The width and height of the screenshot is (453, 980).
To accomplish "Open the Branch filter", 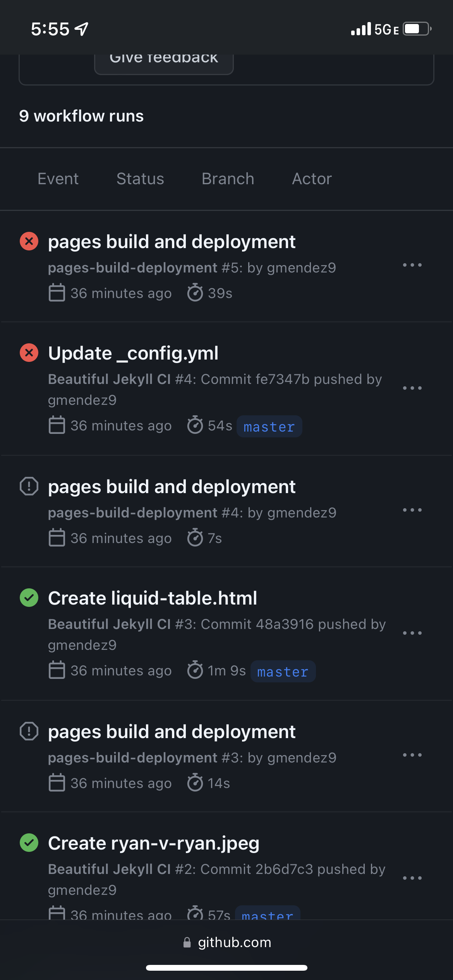I will [x=228, y=178].
